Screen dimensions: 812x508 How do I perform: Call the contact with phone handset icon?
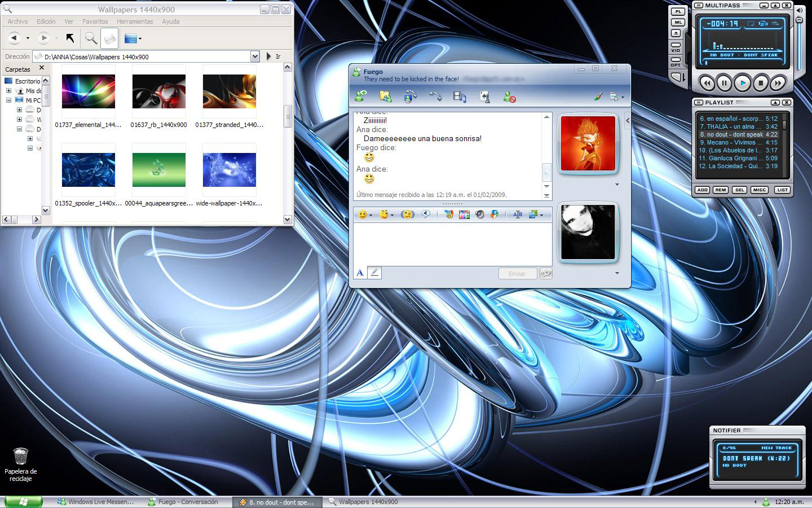coord(435,97)
